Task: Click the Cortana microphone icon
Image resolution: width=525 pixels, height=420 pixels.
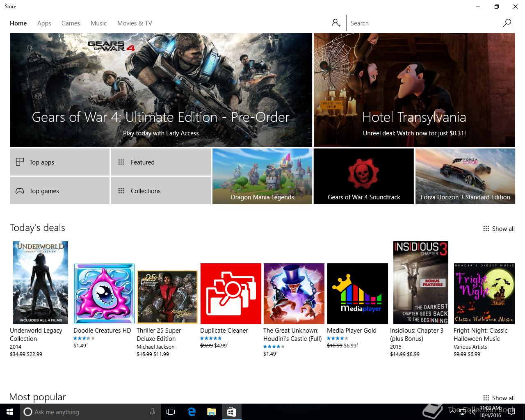Action: [x=152, y=412]
